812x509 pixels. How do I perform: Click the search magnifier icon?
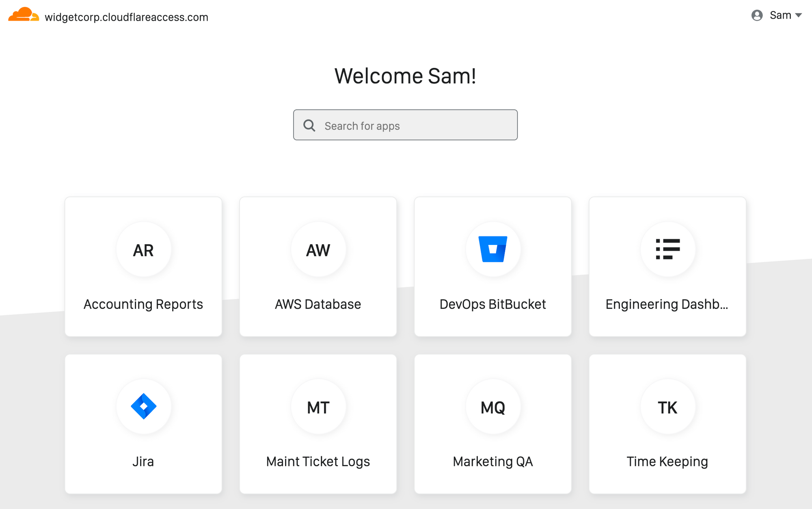[309, 126]
